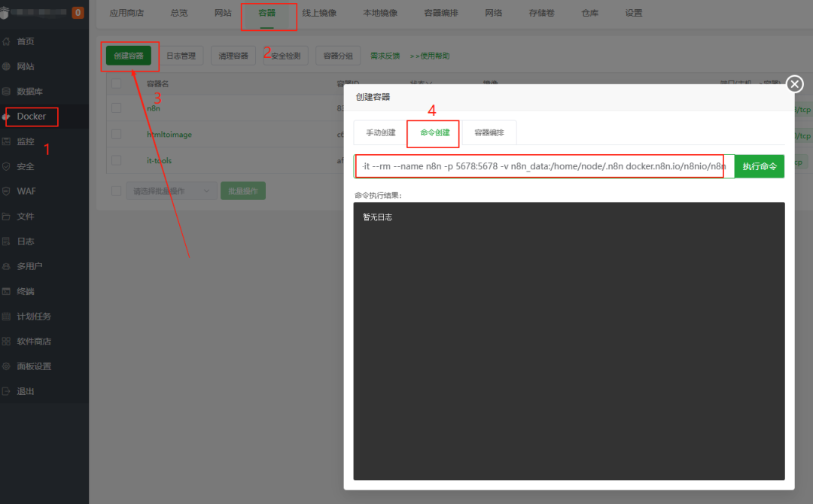
Task: Switch to the 总览 tab
Action: coord(179,13)
